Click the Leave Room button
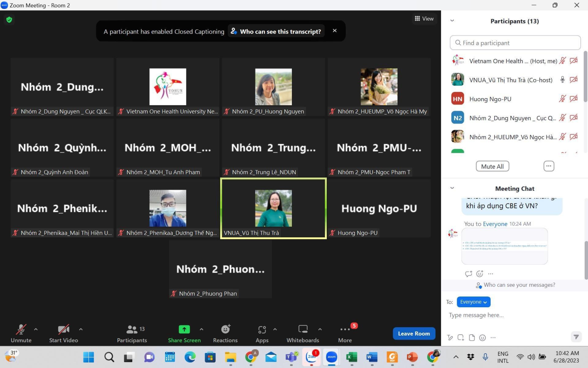The image size is (588, 368). pyautogui.click(x=414, y=333)
